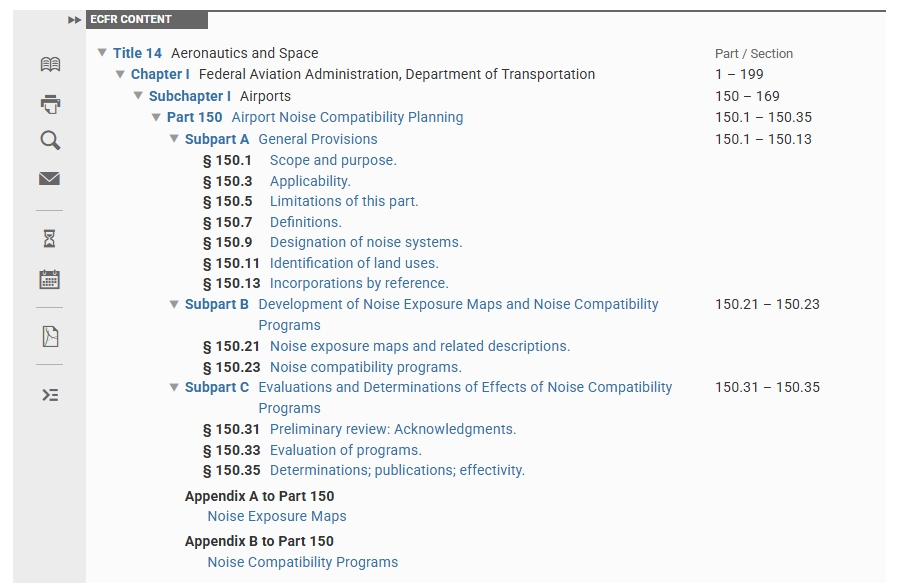Open § 150.7 Definitions link

point(305,222)
